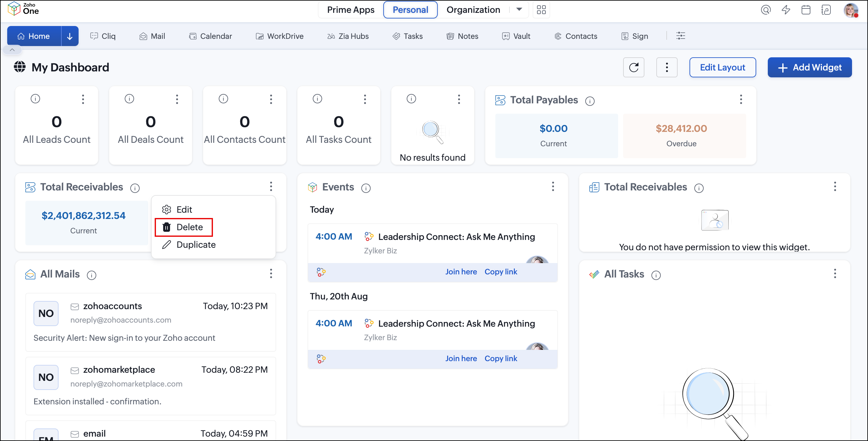This screenshot has height=441, width=868.
Task: Open the WorkDrive tab
Action: pos(280,36)
